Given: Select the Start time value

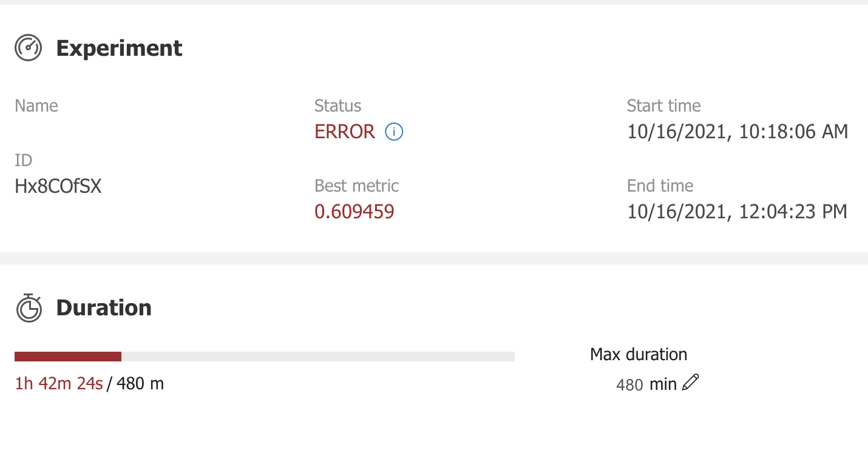Looking at the screenshot, I should tap(737, 132).
